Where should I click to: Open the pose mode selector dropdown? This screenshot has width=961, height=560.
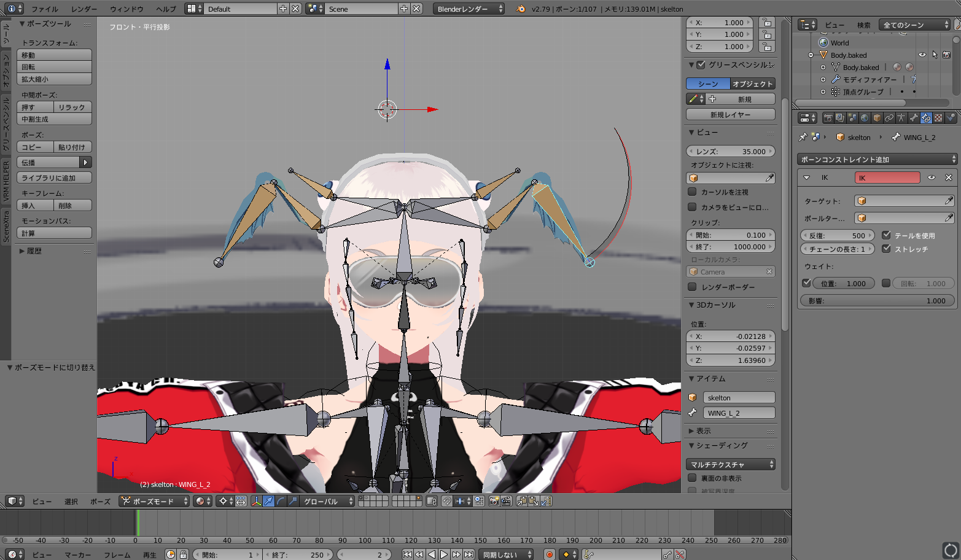[154, 501]
